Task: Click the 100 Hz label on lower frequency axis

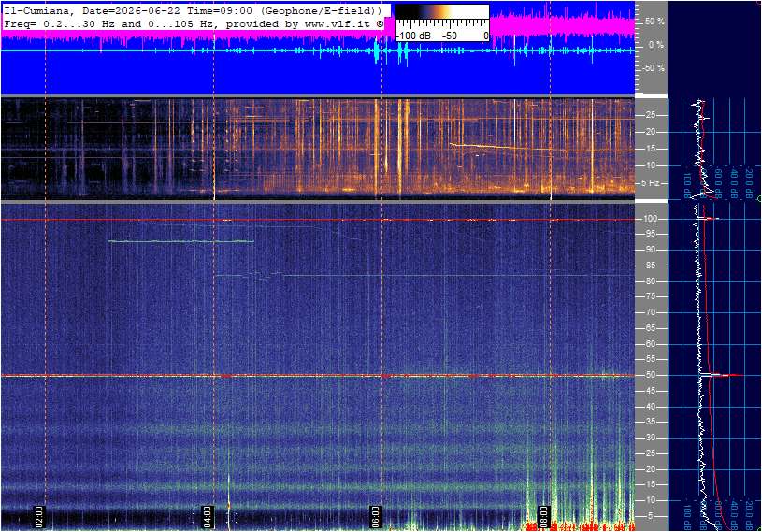Action: [650, 219]
